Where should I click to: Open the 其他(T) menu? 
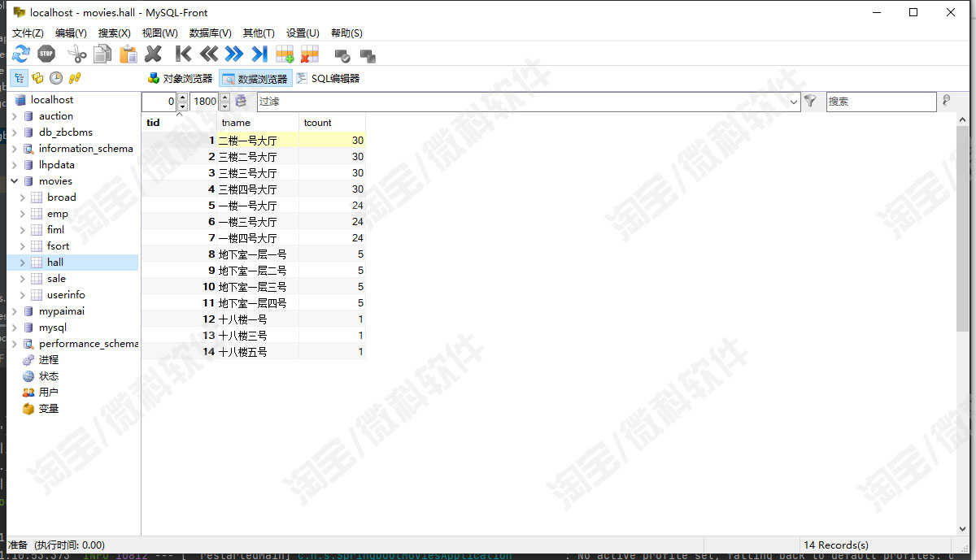[x=259, y=33]
